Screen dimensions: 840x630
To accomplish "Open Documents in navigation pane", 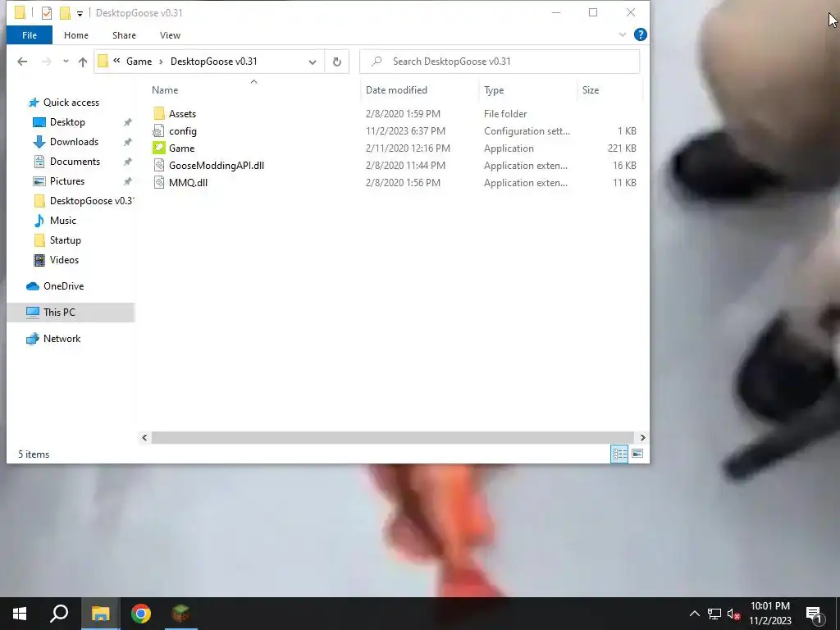I will point(75,162).
